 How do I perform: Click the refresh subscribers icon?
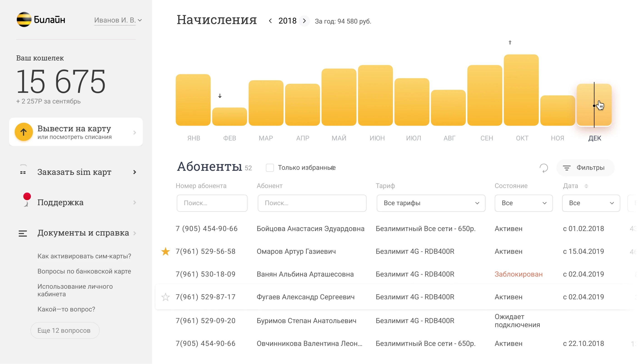tap(544, 168)
